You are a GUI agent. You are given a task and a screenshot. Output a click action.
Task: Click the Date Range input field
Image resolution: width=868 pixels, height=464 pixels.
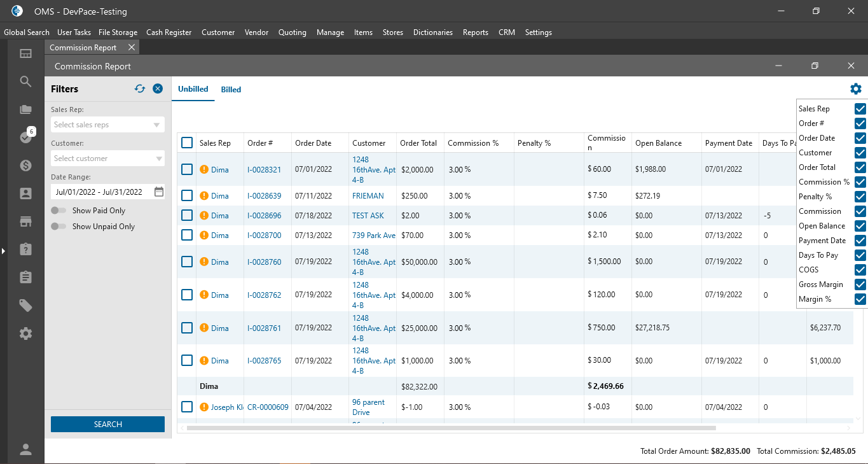pyautogui.click(x=107, y=191)
